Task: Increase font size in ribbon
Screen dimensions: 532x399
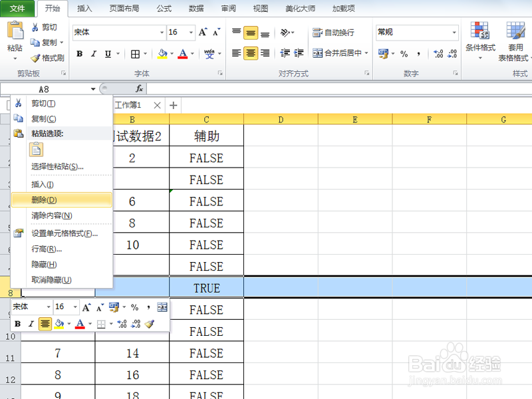Action: 203,32
